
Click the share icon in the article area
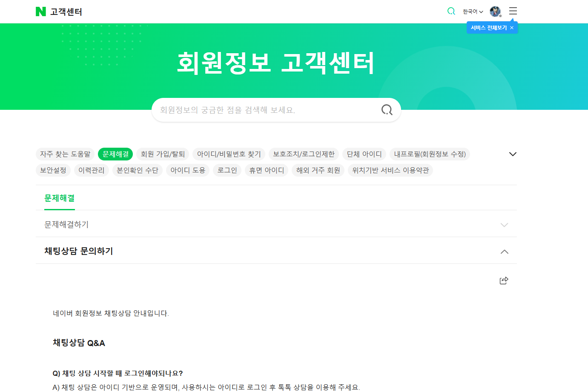tap(503, 280)
